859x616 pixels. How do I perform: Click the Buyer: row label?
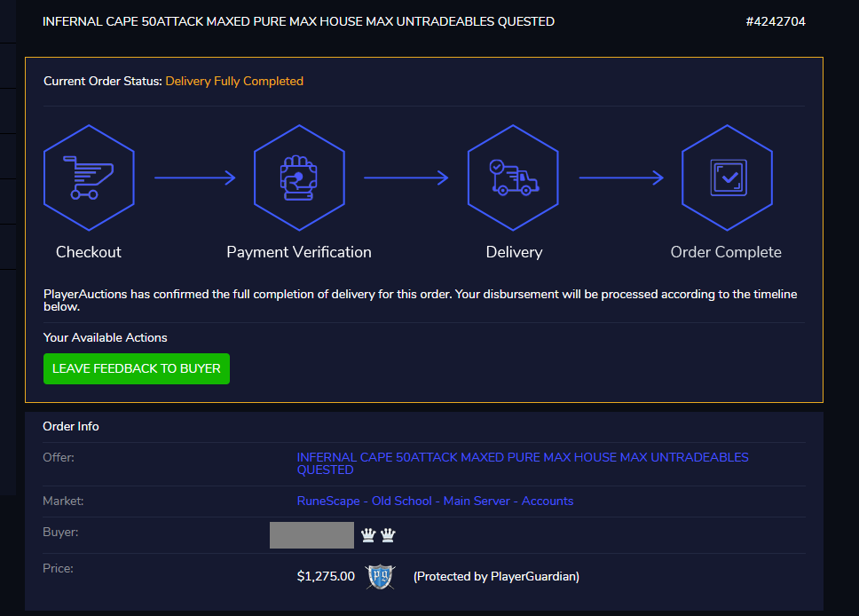[x=60, y=533]
